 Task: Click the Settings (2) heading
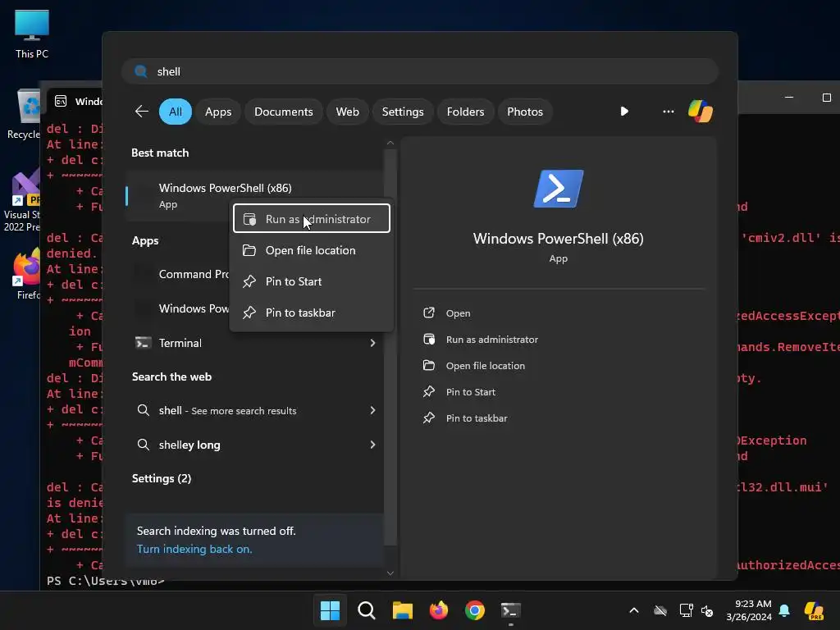pyautogui.click(x=162, y=478)
